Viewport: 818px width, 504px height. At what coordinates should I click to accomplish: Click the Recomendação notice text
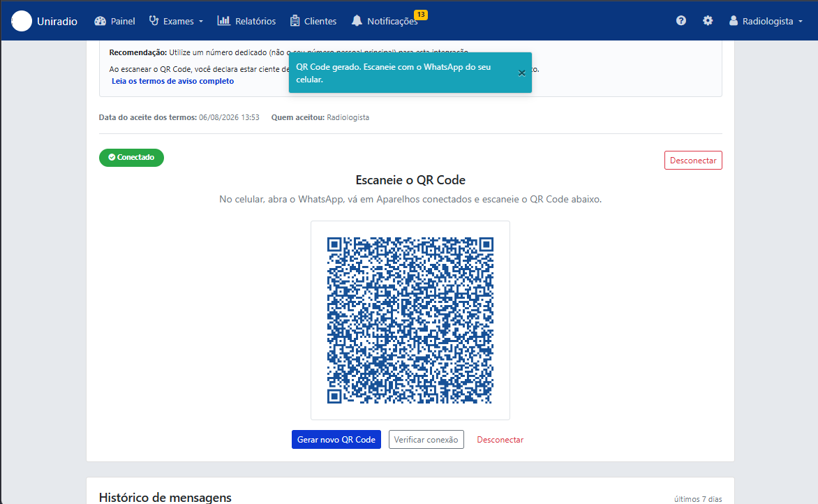pos(288,52)
